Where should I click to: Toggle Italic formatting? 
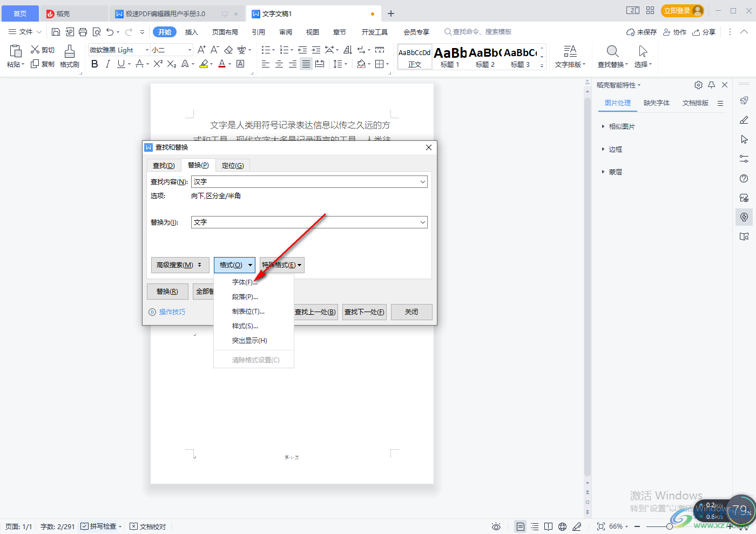pos(108,64)
